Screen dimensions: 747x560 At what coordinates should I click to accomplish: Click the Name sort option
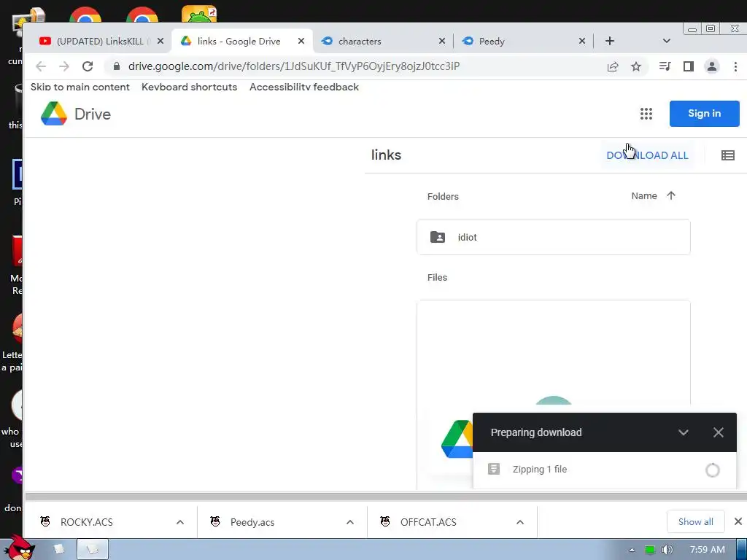point(643,195)
